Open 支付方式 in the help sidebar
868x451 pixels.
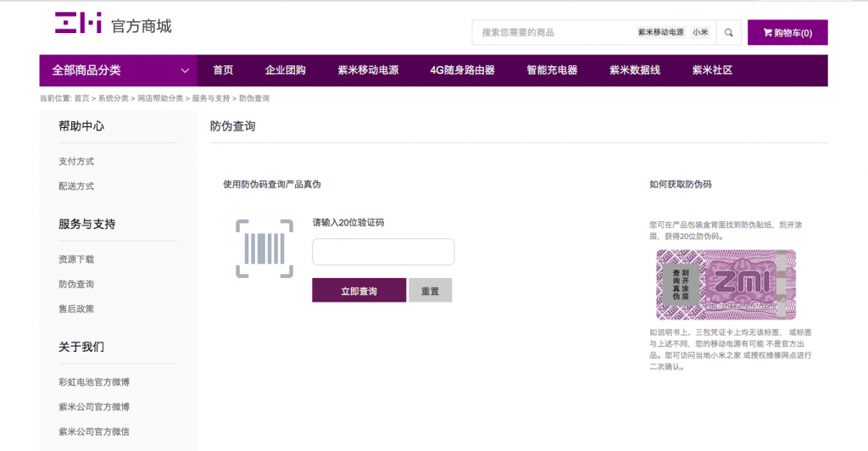pos(76,162)
